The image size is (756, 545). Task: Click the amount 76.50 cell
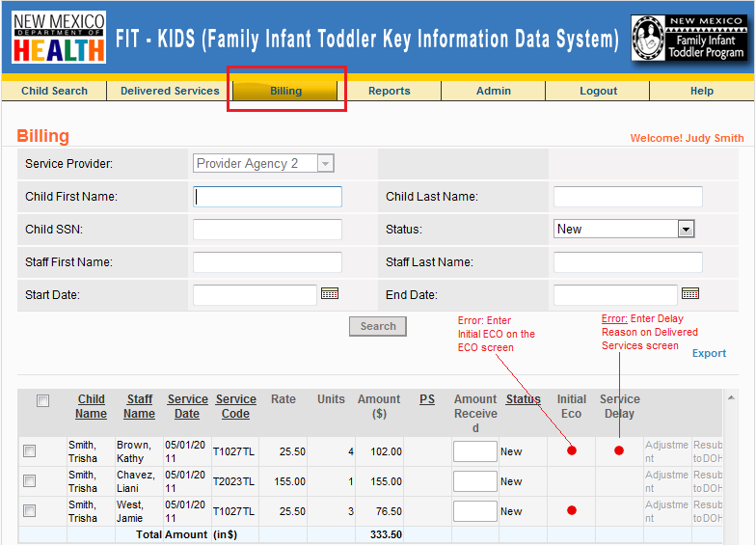click(x=389, y=511)
